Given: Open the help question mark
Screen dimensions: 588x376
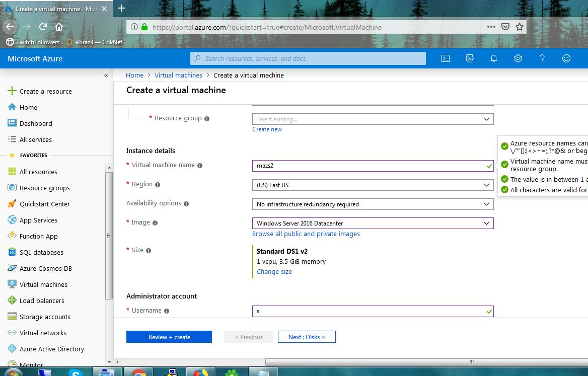Looking at the screenshot, I should 542,58.
